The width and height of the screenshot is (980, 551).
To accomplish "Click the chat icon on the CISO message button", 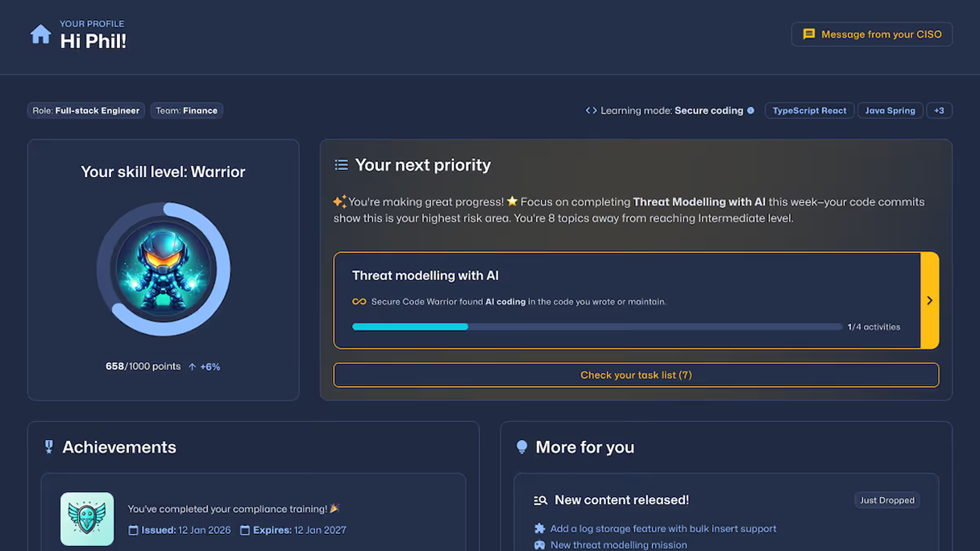I will (808, 34).
